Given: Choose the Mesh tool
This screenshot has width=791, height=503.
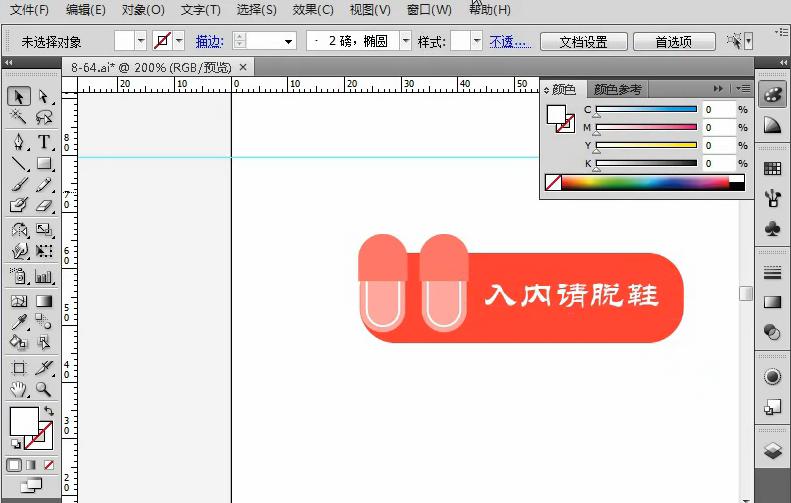Looking at the screenshot, I should [x=19, y=301].
